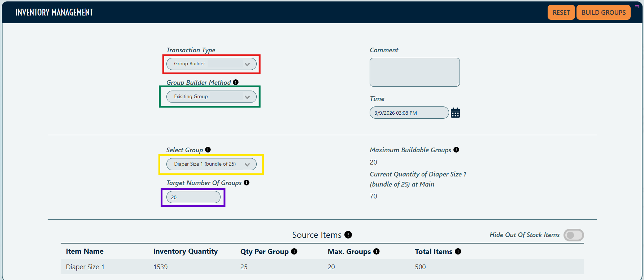Open the Transaction Type dropdown
The width and height of the screenshot is (644, 280).
tap(211, 64)
